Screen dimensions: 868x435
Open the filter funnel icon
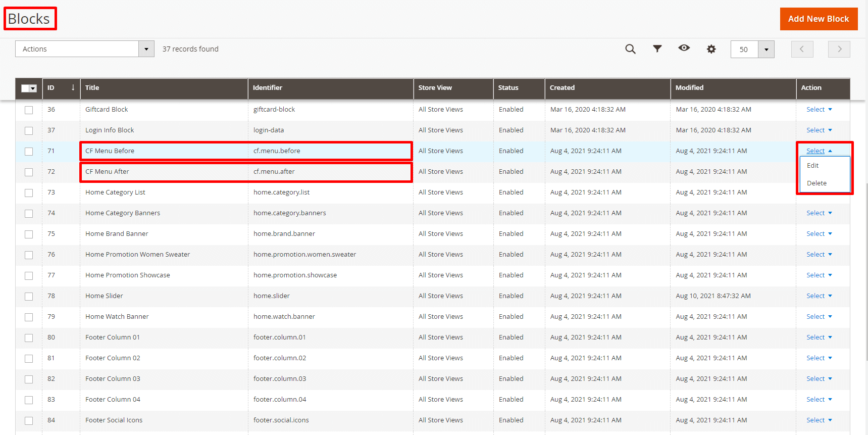pyautogui.click(x=657, y=49)
